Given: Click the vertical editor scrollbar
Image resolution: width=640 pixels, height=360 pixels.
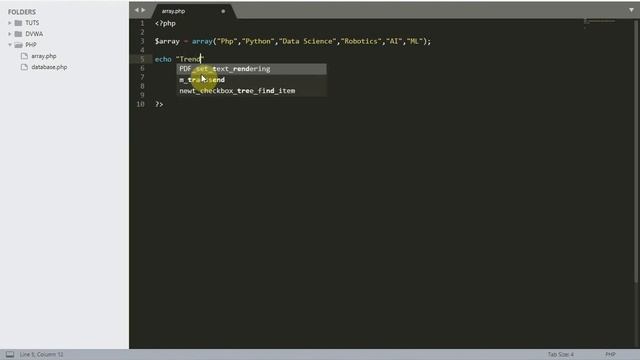Looking at the screenshot, I should (636, 151).
